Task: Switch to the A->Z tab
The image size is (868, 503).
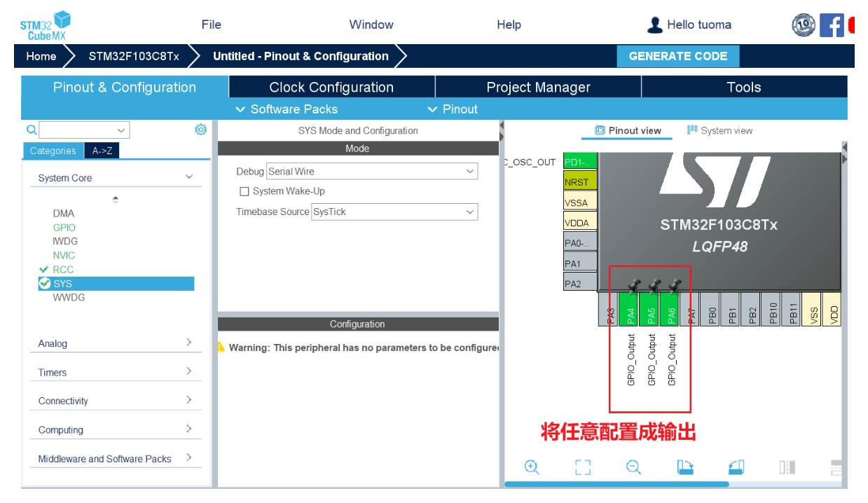Action: [x=102, y=151]
